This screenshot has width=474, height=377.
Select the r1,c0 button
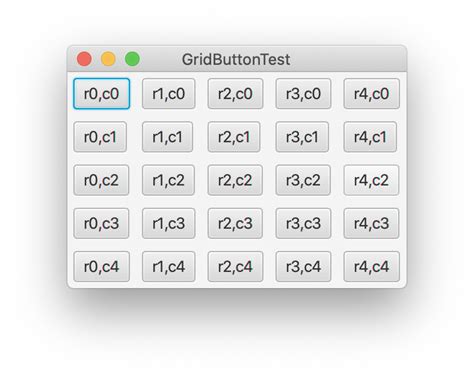pyautogui.click(x=168, y=94)
